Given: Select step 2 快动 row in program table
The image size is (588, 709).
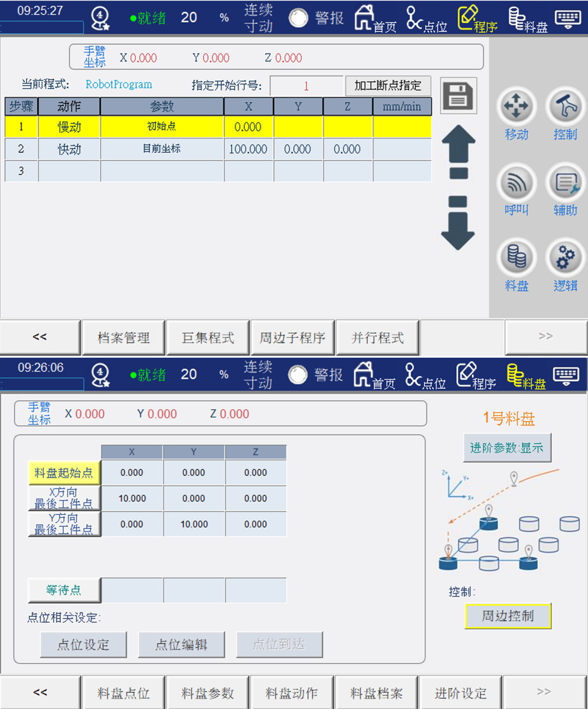Looking at the screenshot, I should [x=69, y=150].
